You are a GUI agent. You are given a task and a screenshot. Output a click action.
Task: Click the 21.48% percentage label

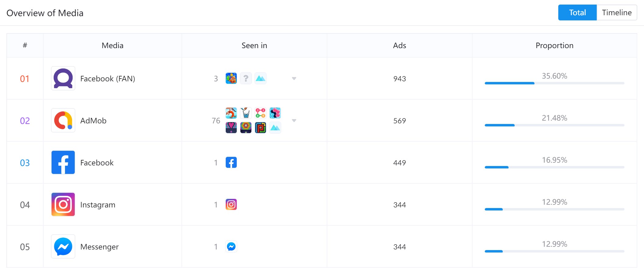tap(555, 118)
